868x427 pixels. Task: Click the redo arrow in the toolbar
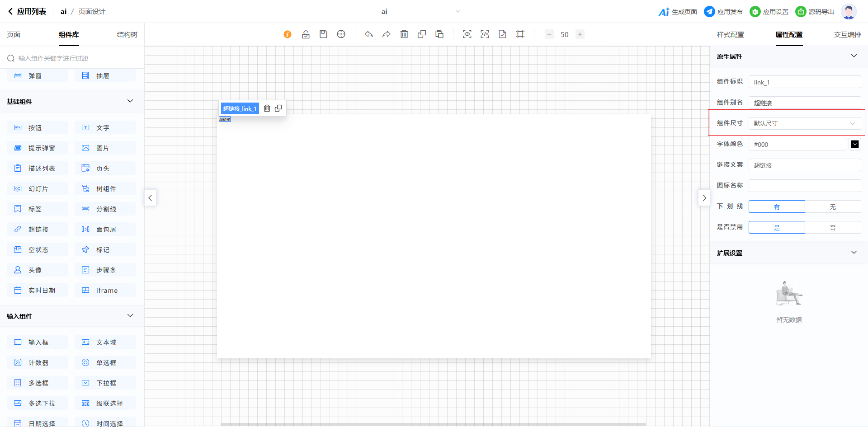click(x=387, y=34)
